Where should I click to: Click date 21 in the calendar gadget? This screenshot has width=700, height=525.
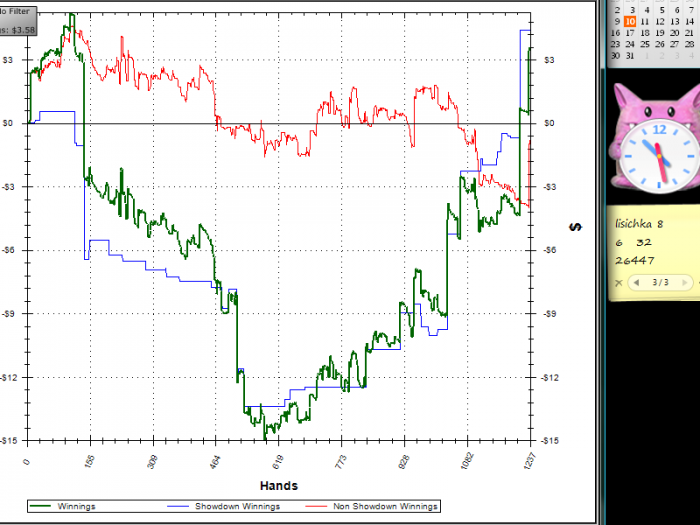coord(690,33)
